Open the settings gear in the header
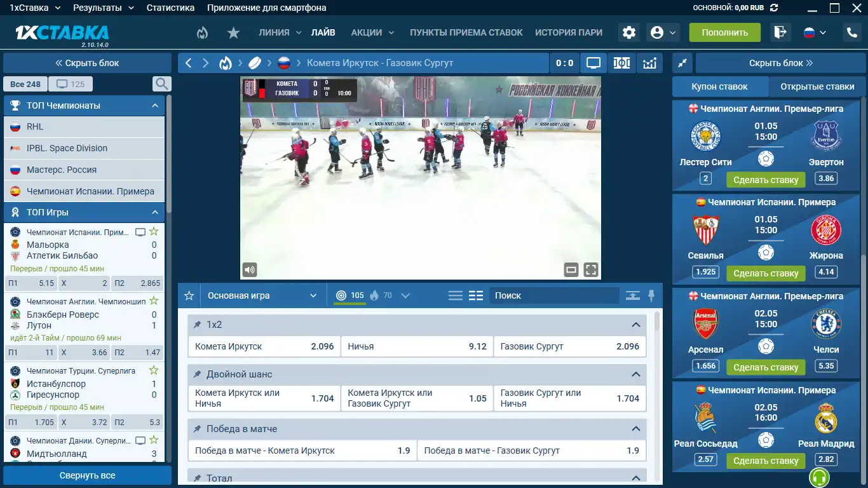This screenshot has height=488, width=868. point(629,32)
